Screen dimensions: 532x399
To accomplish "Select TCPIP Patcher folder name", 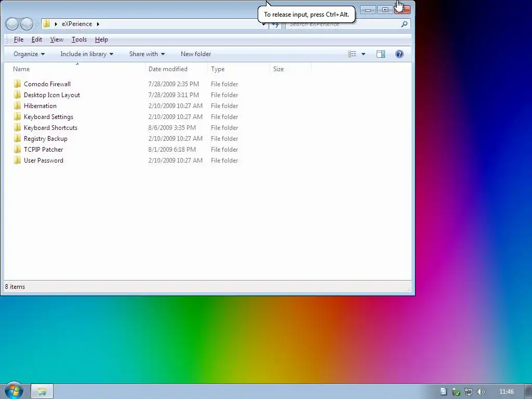I will (x=44, y=149).
